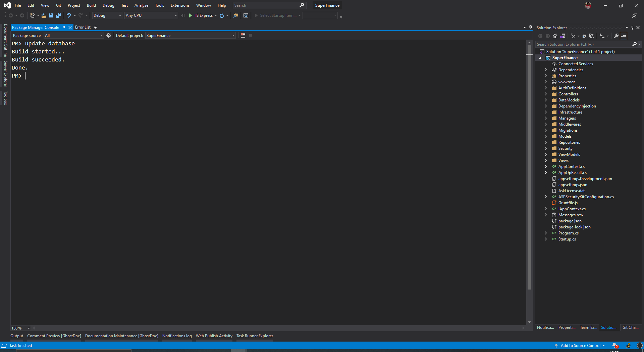Click the New Item toolbar icon

33,15
